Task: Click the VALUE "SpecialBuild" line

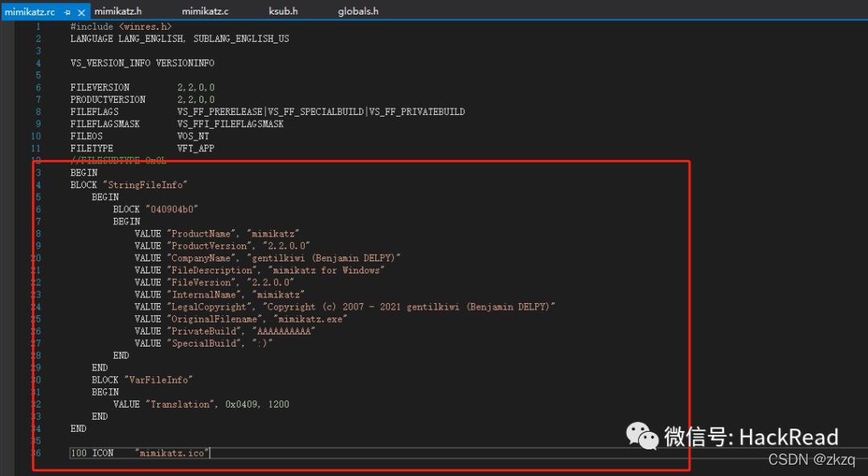Action: [203, 343]
